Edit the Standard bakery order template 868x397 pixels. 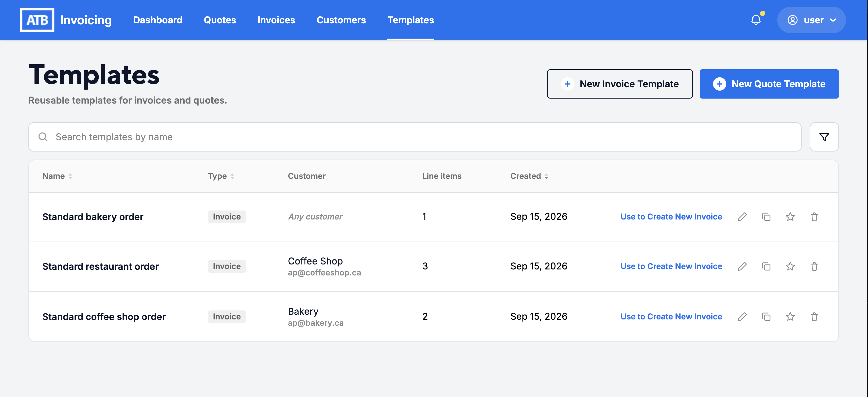pyautogui.click(x=742, y=216)
